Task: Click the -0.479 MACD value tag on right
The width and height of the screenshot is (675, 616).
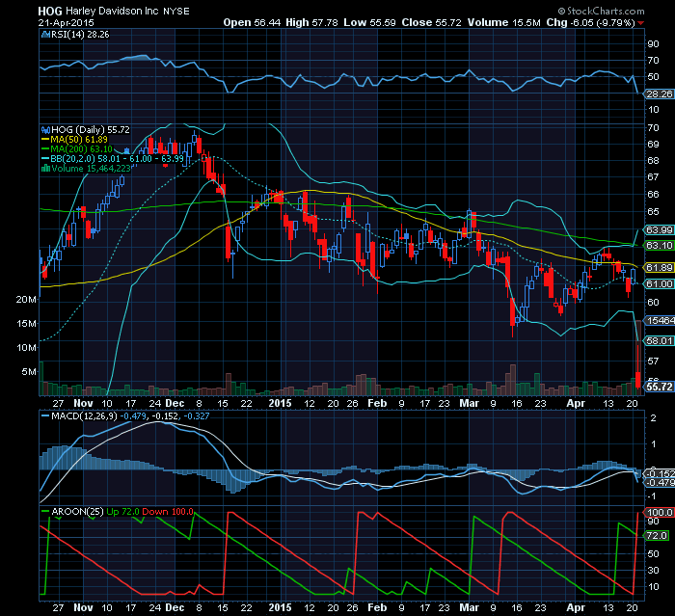Action: point(660,483)
